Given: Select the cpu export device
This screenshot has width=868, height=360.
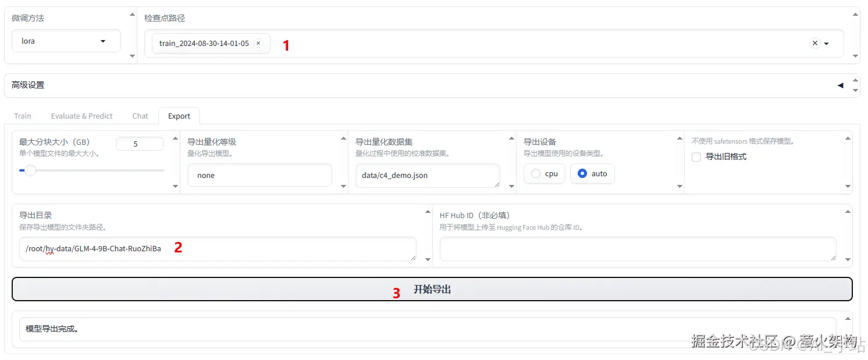Looking at the screenshot, I should (545, 174).
